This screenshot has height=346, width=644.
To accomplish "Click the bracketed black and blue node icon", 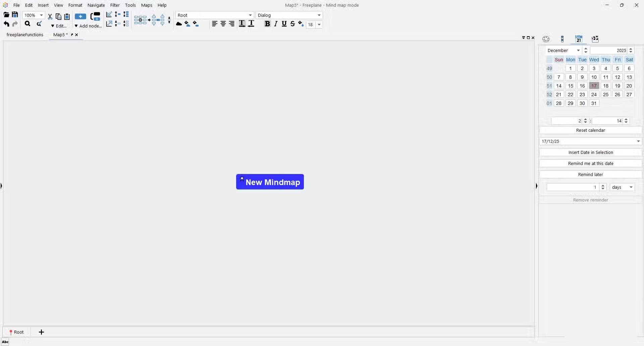I will click(x=96, y=16).
